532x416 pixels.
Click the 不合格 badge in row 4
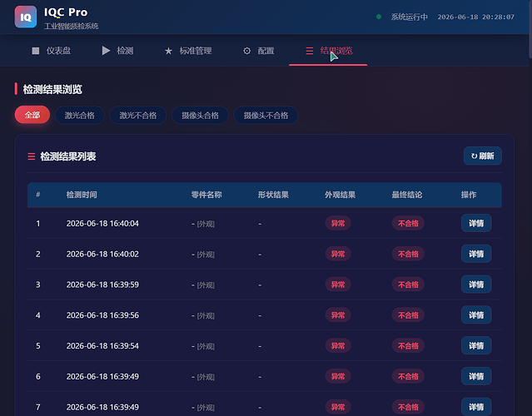408,315
